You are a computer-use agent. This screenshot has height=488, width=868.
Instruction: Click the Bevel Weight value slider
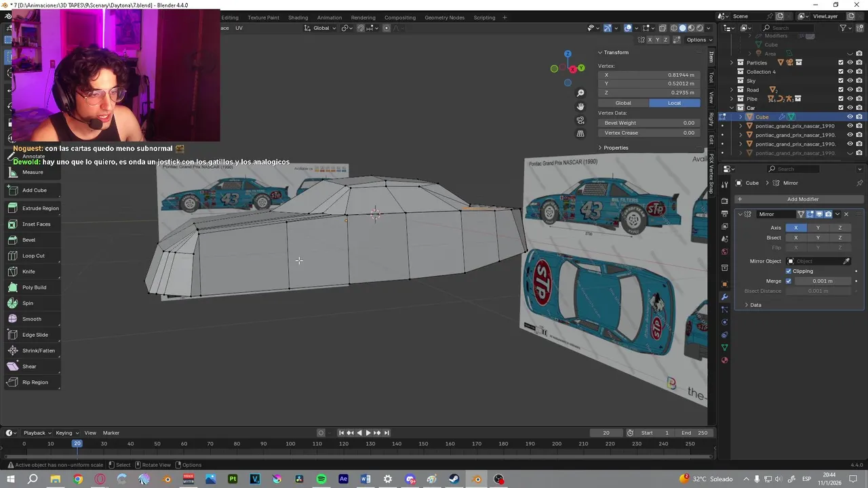click(649, 123)
